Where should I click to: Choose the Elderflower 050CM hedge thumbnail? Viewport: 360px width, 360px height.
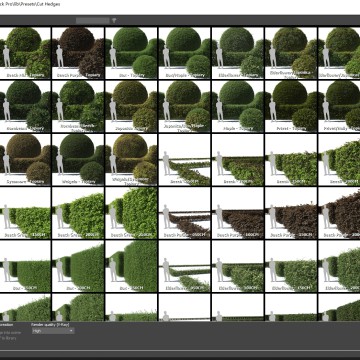tap(184, 266)
